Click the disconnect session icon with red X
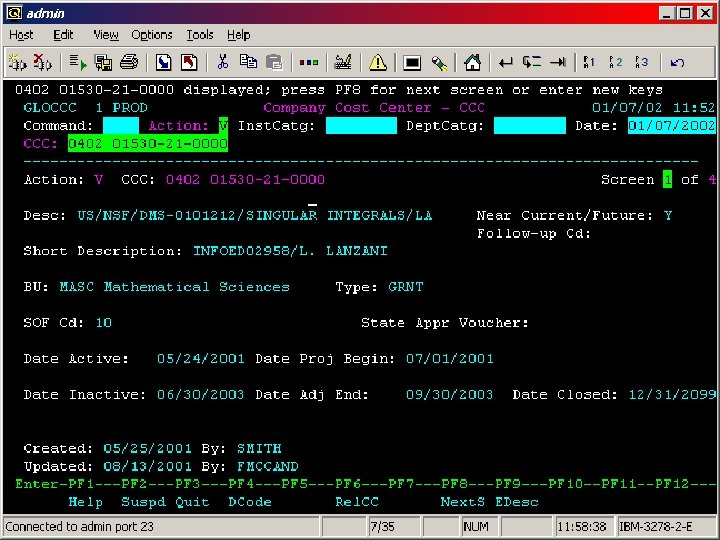The width and height of the screenshot is (720, 540). point(43,62)
